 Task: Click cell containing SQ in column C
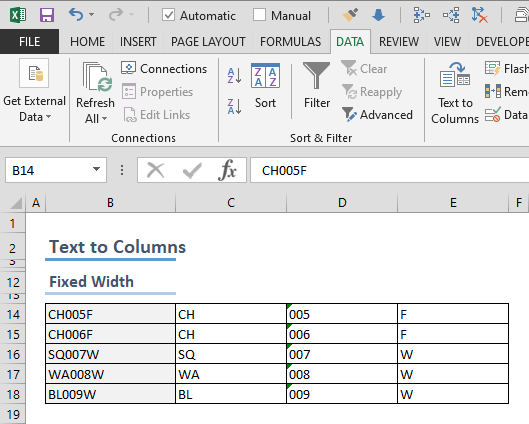click(231, 354)
